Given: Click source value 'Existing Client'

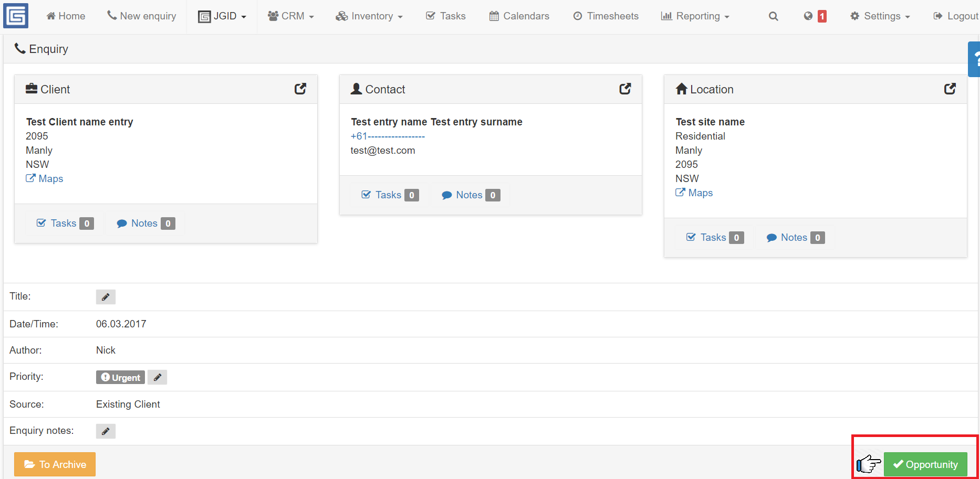Looking at the screenshot, I should click(x=128, y=405).
